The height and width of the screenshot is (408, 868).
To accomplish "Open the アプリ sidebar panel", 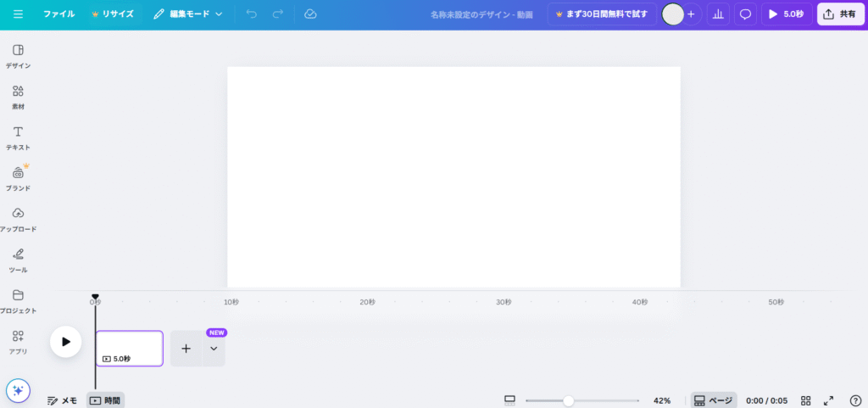I will click(x=19, y=342).
